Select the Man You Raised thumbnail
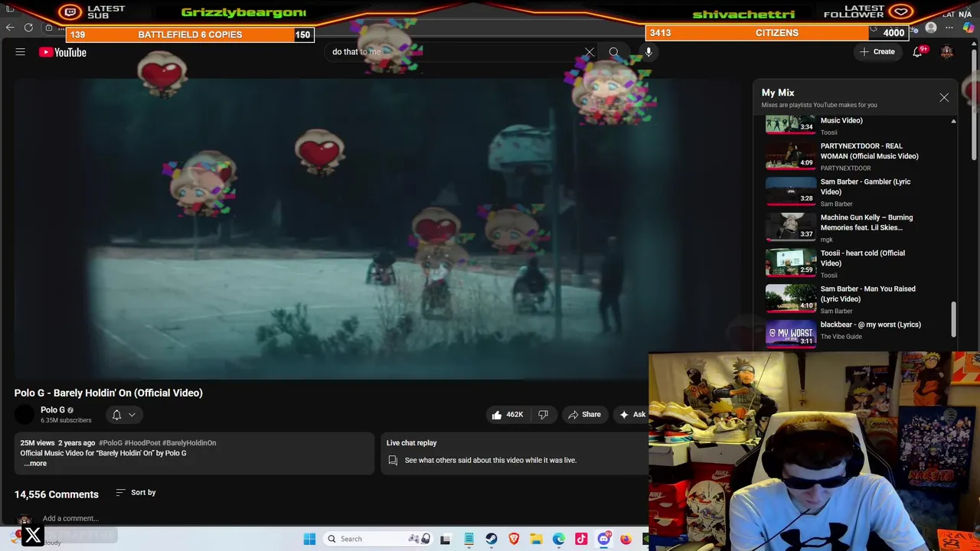 [791, 298]
